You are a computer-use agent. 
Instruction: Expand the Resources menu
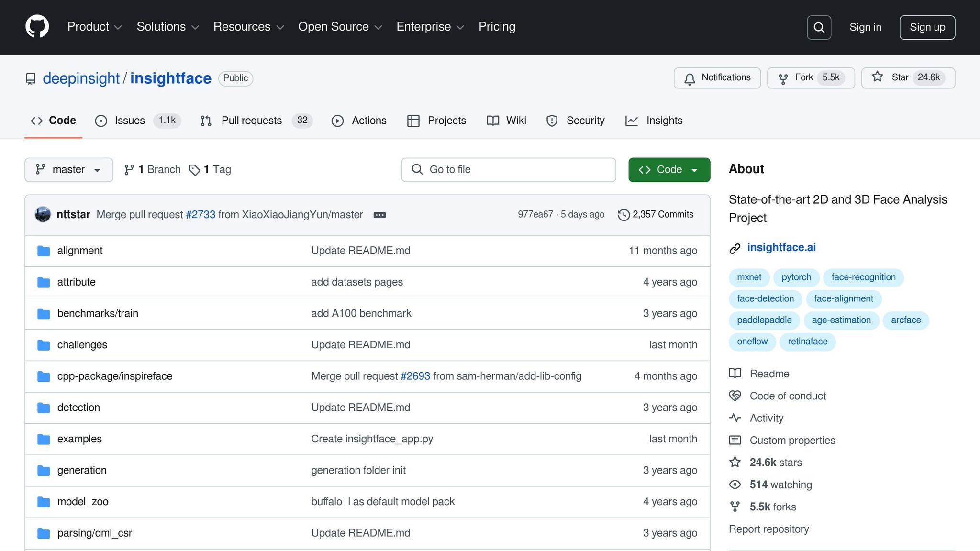click(249, 27)
